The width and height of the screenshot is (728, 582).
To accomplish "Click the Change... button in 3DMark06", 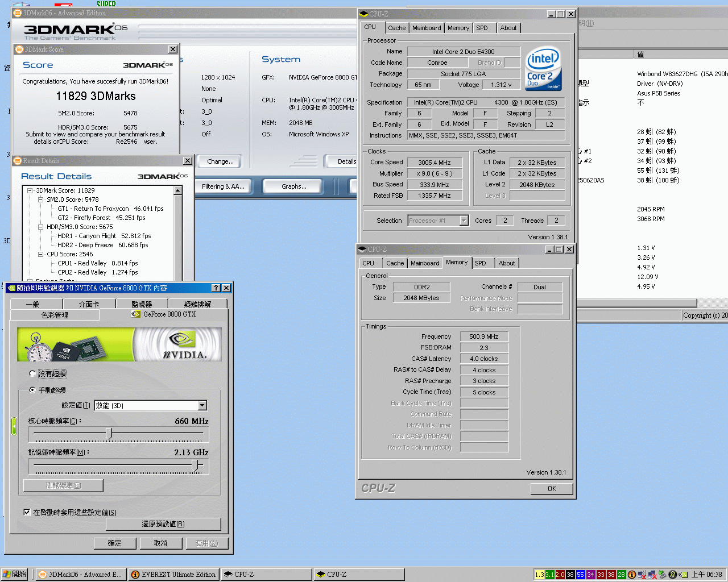I will (220, 161).
